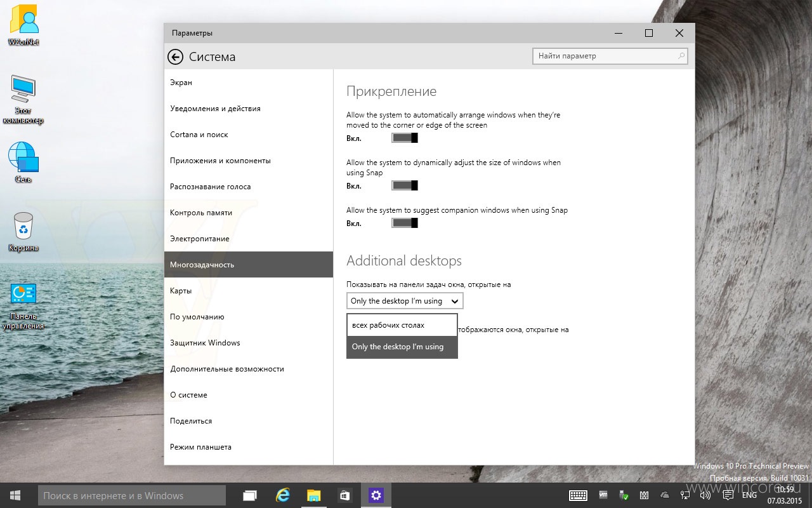Toggle dynamically adjust window size switch
812x508 pixels.
tap(405, 185)
